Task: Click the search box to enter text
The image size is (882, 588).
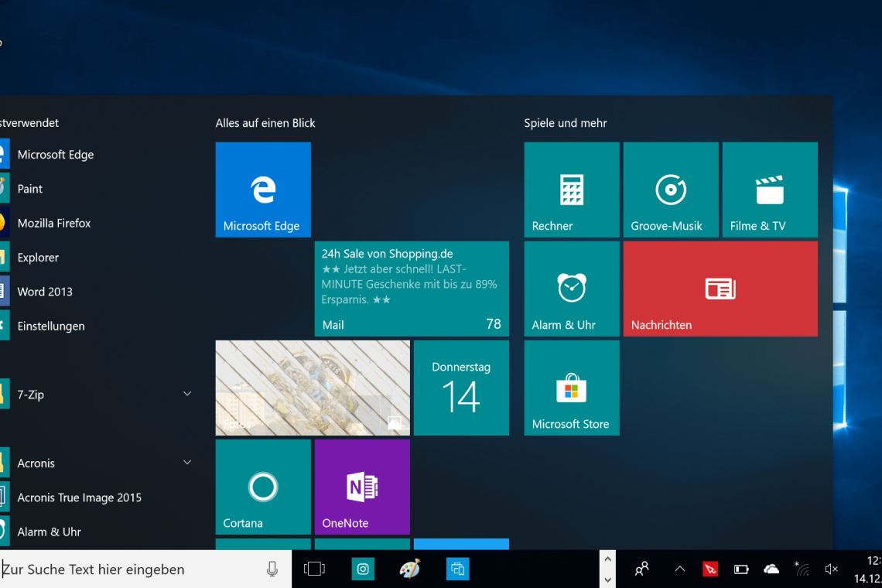Action: click(x=116, y=569)
